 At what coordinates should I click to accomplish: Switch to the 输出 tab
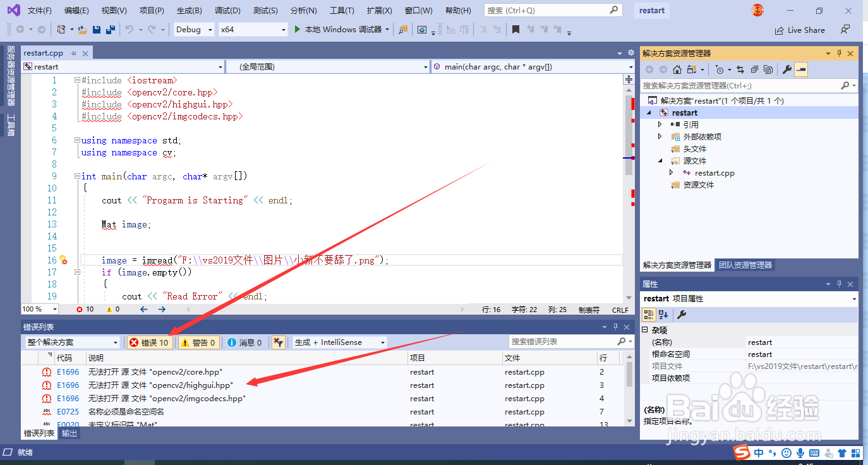pos(69,433)
